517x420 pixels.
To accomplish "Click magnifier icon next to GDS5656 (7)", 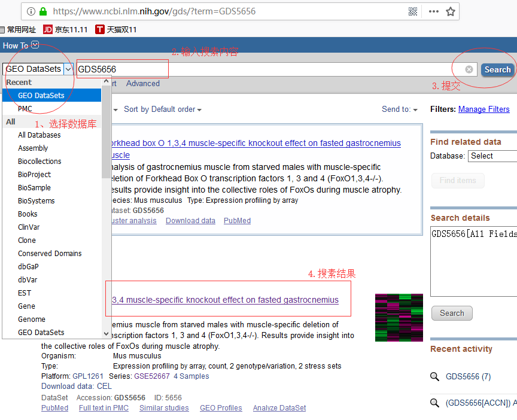I will pos(434,376).
